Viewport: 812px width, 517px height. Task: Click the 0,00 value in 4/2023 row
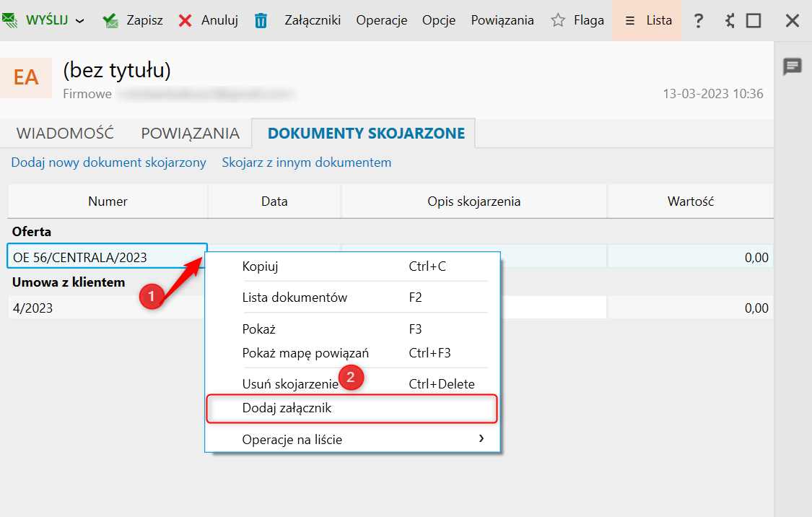tap(756, 308)
